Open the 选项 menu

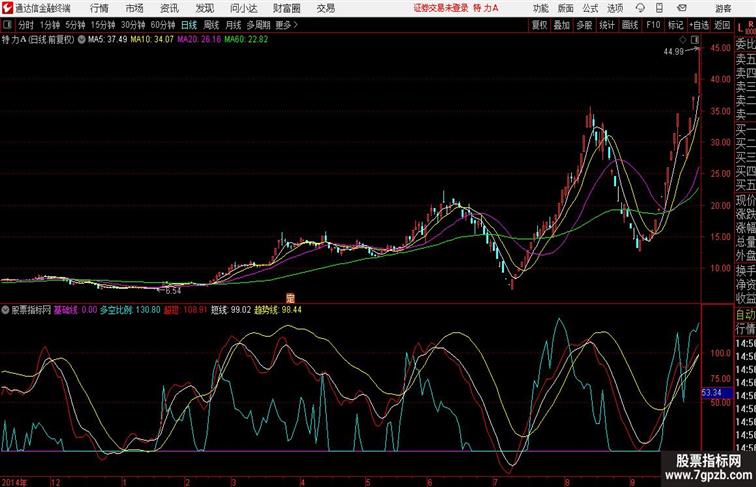tap(615, 8)
